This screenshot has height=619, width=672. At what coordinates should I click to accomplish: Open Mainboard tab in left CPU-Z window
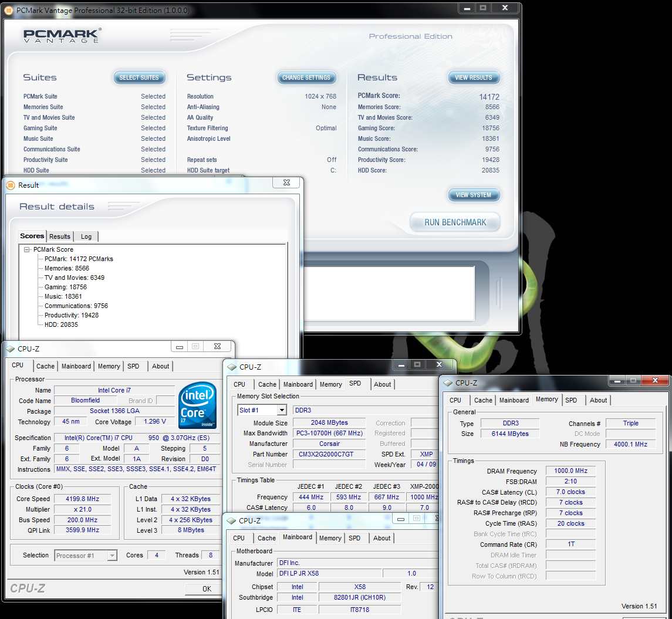click(76, 366)
